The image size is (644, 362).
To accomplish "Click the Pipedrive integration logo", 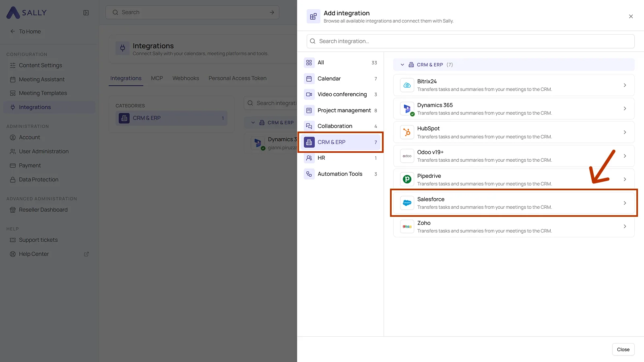I will click(407, 179).
